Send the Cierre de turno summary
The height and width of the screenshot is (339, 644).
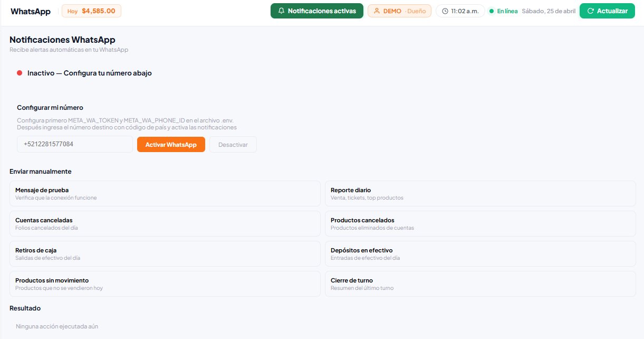coord(480,284)
